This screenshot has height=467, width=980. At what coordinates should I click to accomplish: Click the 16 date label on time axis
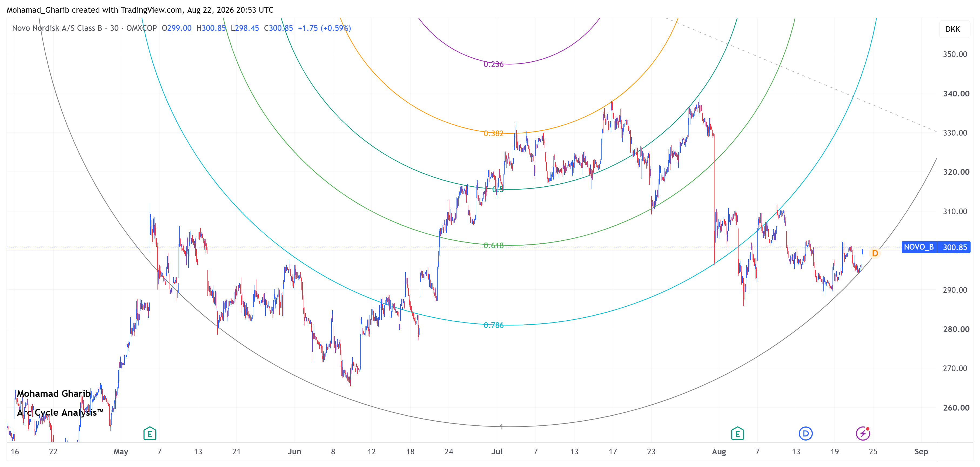[15, 452]
